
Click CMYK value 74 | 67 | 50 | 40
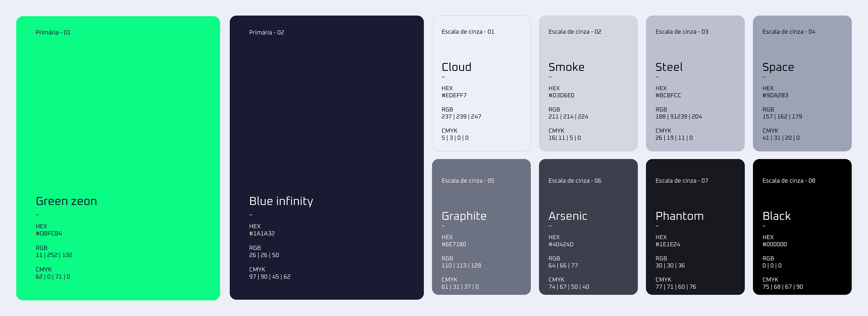pyautogui.click(x=569, y=287)
